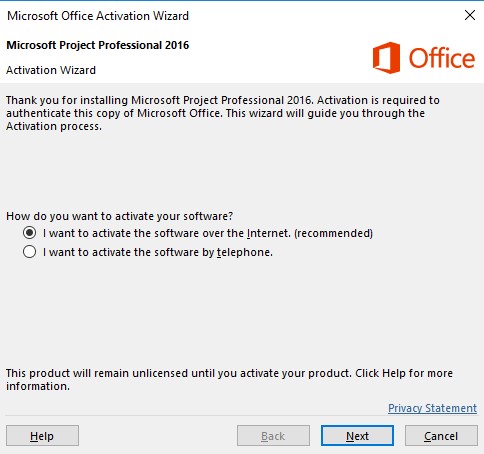Close the Activation Wizard with the X
Image resolution: width=484 pixels, height=454 pixels.
[470, 15]
